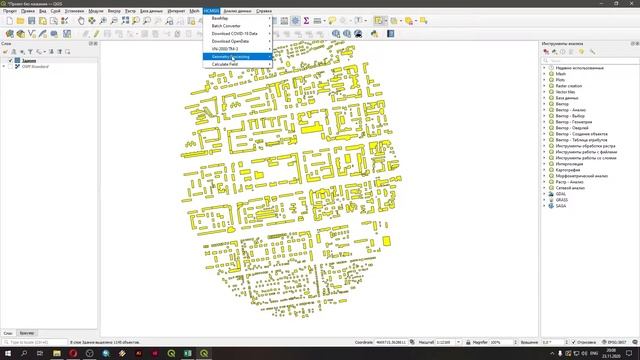Toggle the Отрисовка render checkbox
Screen dimensions: 640x360
[x=573, y=342]
